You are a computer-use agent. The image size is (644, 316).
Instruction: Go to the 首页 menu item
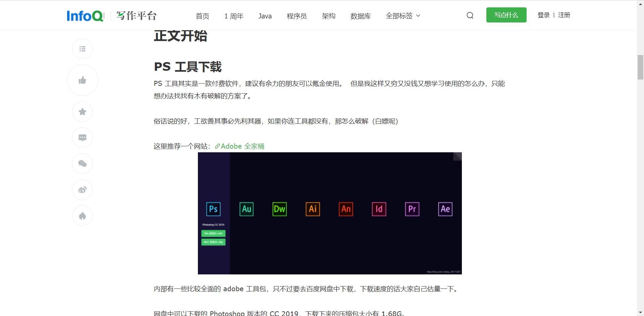(202, 16)
